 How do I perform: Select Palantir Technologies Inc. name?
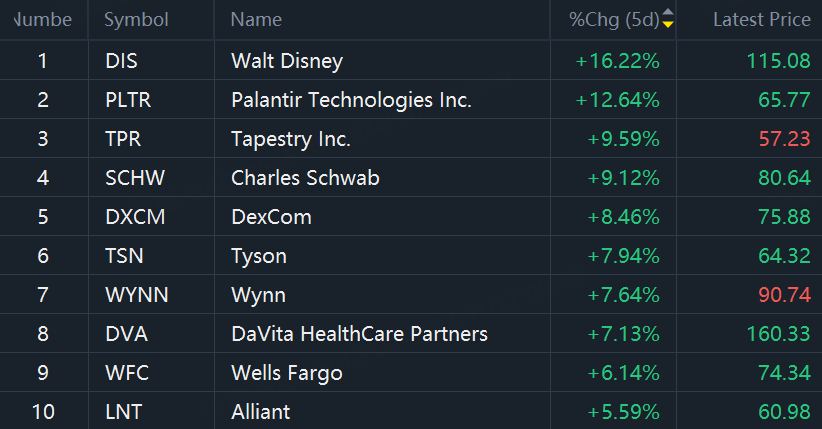click(351, 100)
